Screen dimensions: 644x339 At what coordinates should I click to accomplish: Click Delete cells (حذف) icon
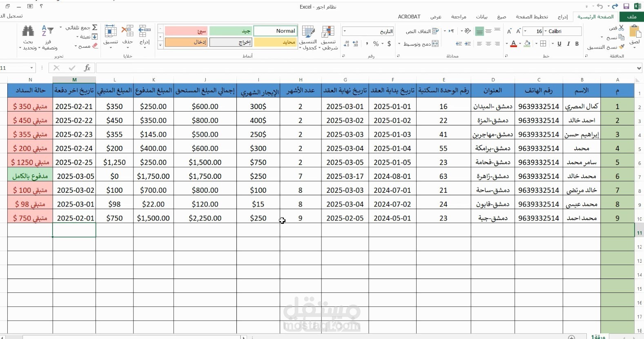(127, 31)
